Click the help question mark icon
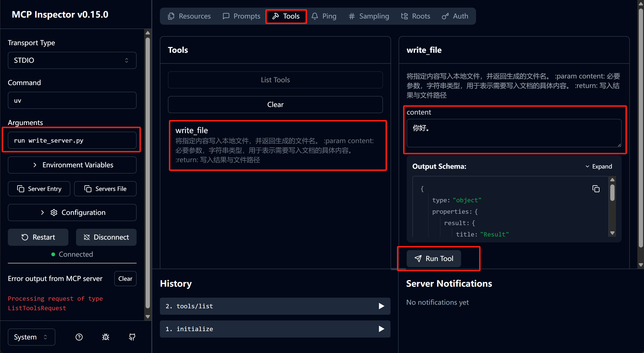This screenshot has width=644, height=353. [79, 337]
